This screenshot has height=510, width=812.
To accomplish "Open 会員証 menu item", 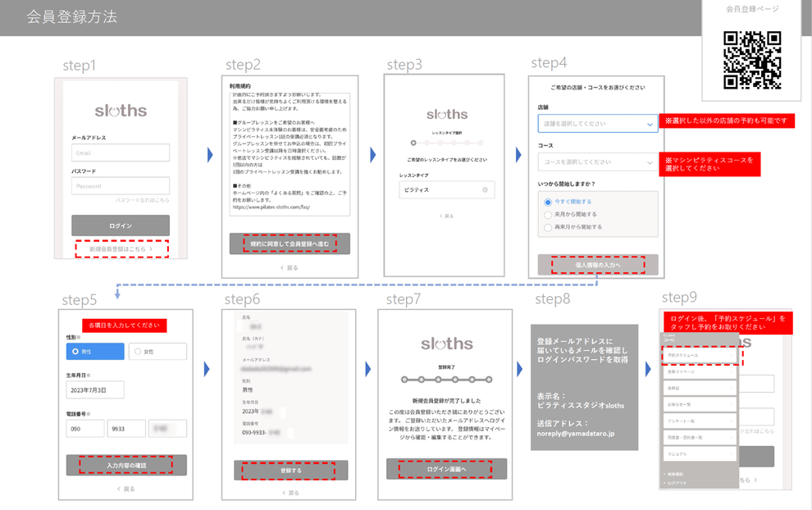I will tap(700, 389).
